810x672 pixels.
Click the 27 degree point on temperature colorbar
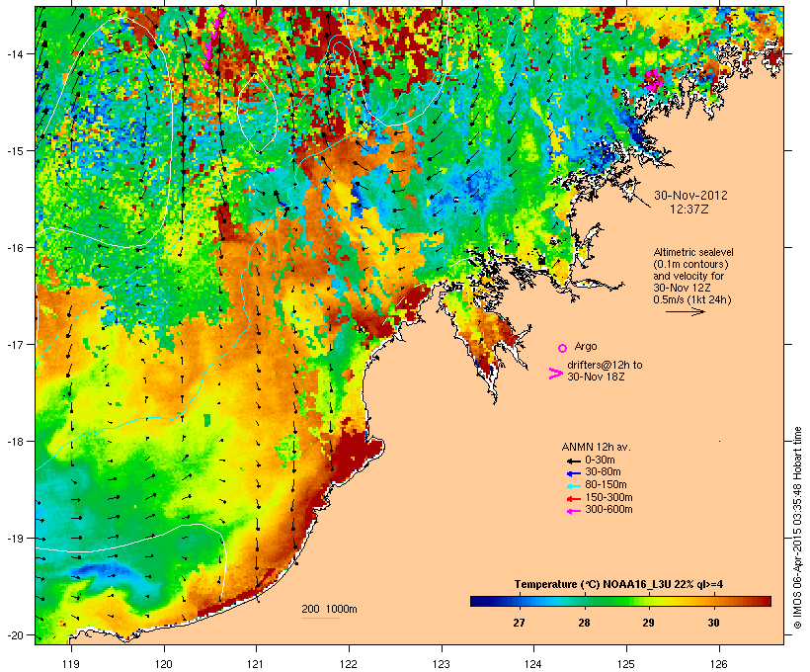click(x=520, y=601)
